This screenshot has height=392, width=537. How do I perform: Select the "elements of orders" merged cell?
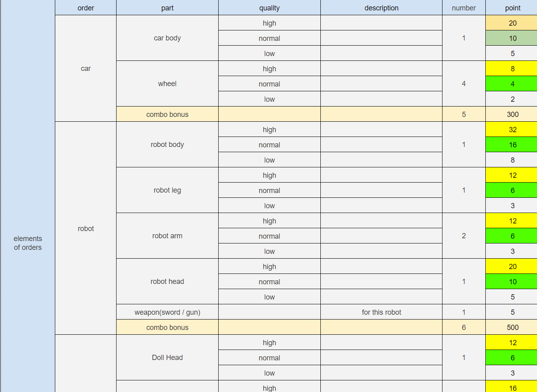(x=28, y=243)
